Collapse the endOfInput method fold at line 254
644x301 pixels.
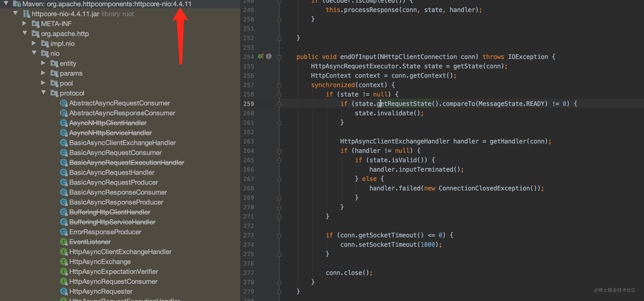coord(279,57)
